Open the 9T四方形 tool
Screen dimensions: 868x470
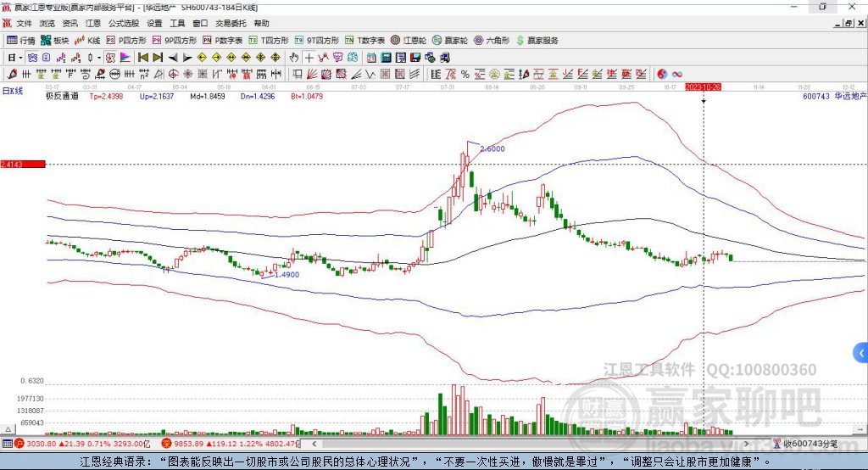click(317, 41)
